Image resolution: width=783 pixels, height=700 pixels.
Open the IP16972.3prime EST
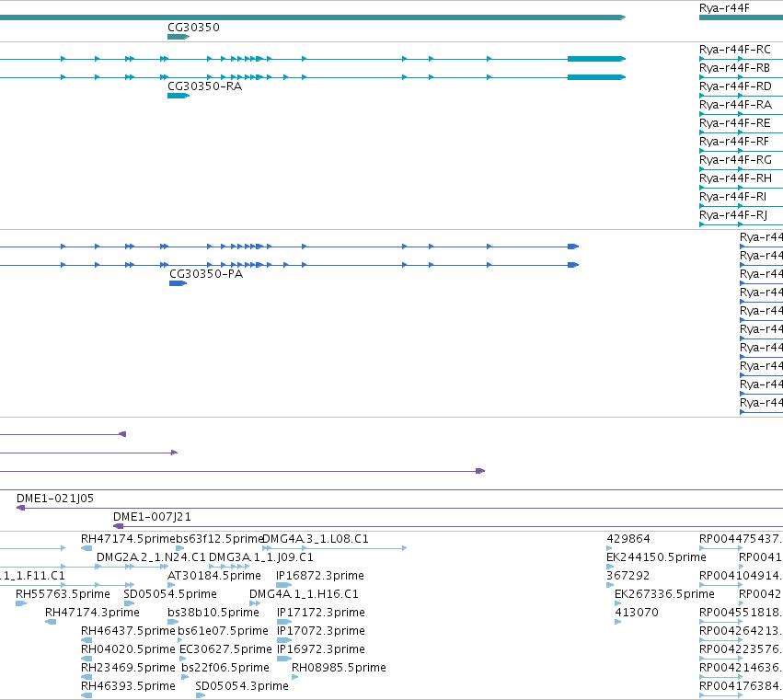[320, 649]
